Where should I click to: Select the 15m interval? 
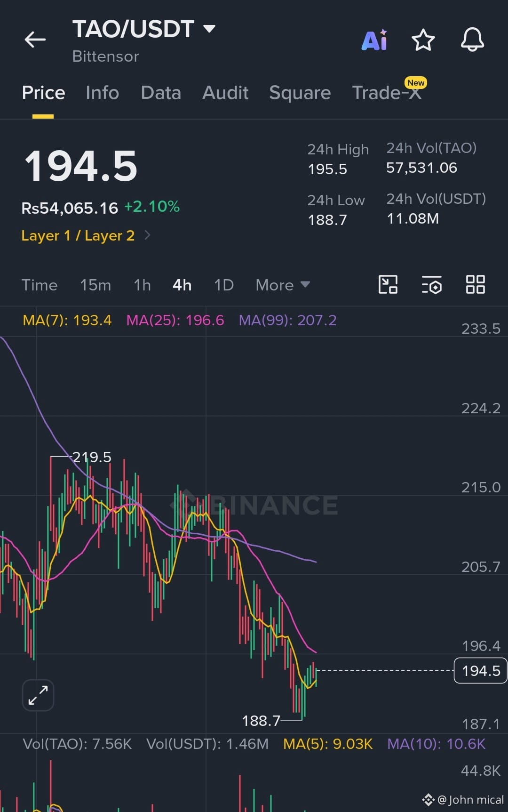coord(95,285)
